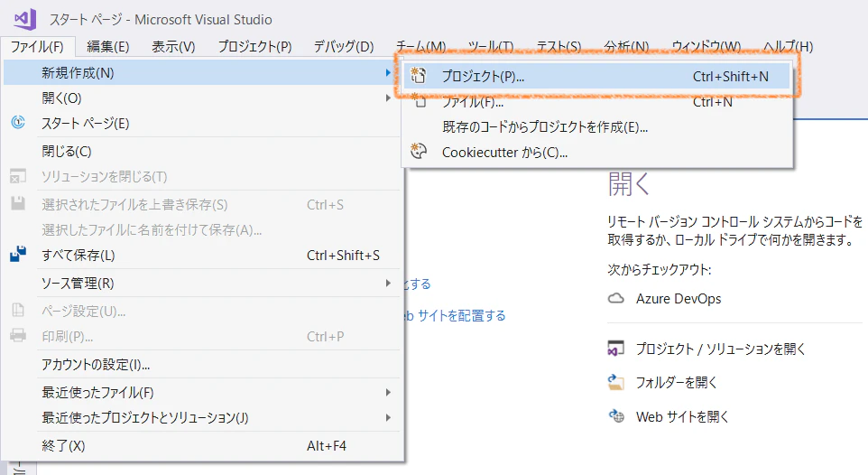Click the new project icon beside プロジェクト(P)
This screenshot has width=868, height=475.
point(419,75)
